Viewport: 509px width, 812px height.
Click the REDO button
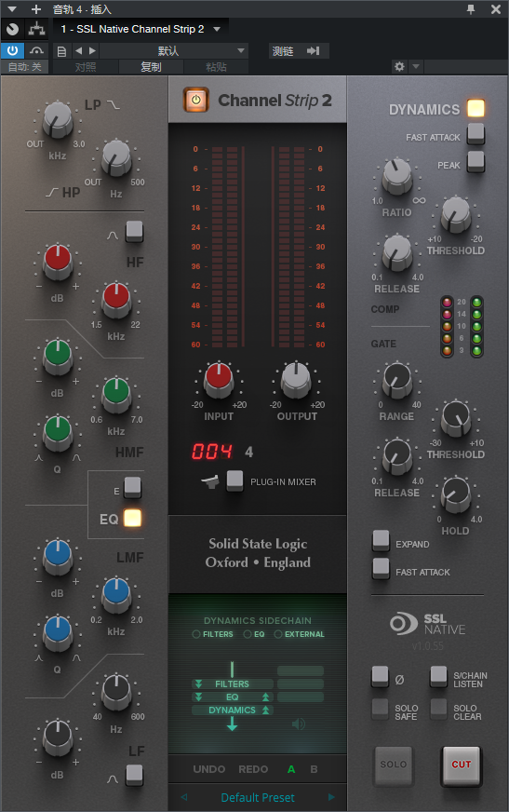[253, 769]
